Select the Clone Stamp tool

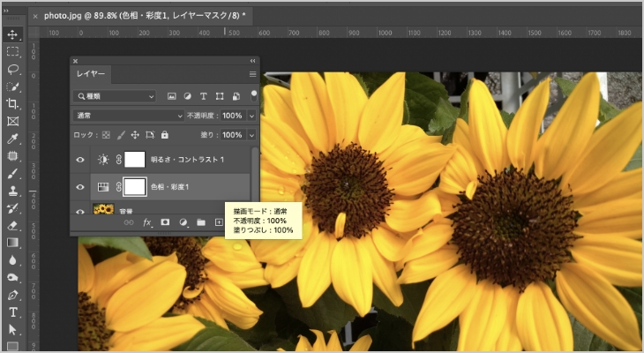12,191
